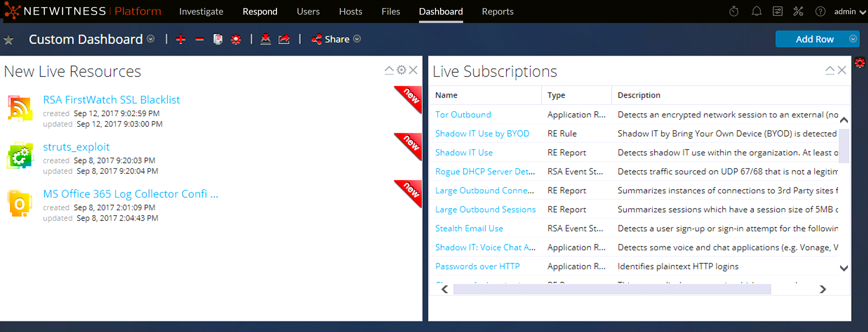Click the red plus add dashboard icon
Viewport: 868px width, 332px height.
(x=181, y=39)
